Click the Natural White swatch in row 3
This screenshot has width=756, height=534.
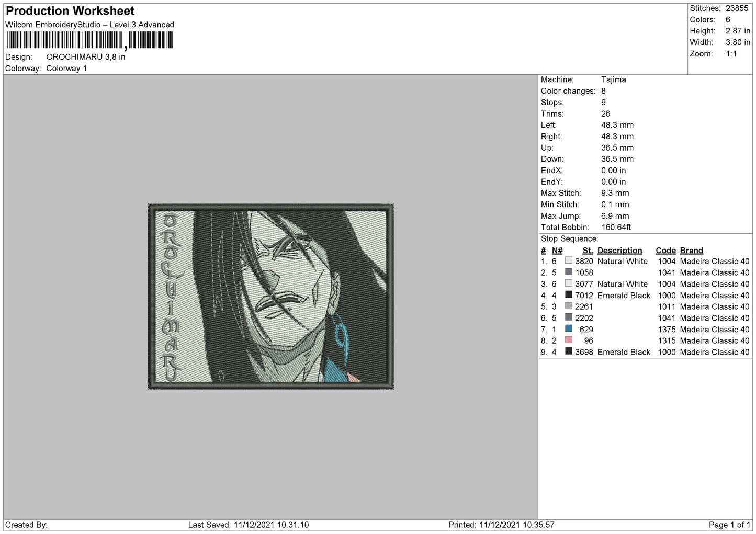(x=569, y=283)
